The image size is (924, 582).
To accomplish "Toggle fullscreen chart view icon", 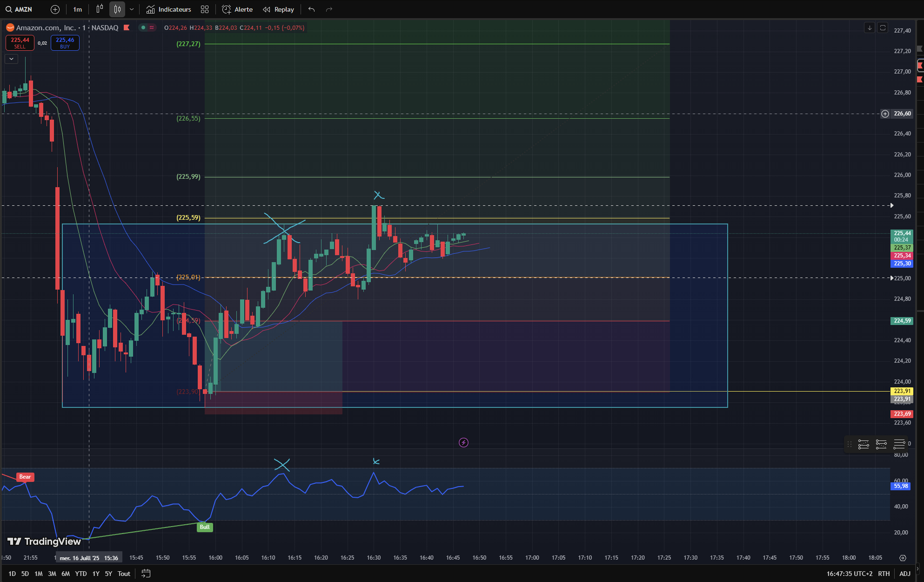I will (x=883, y=28).
